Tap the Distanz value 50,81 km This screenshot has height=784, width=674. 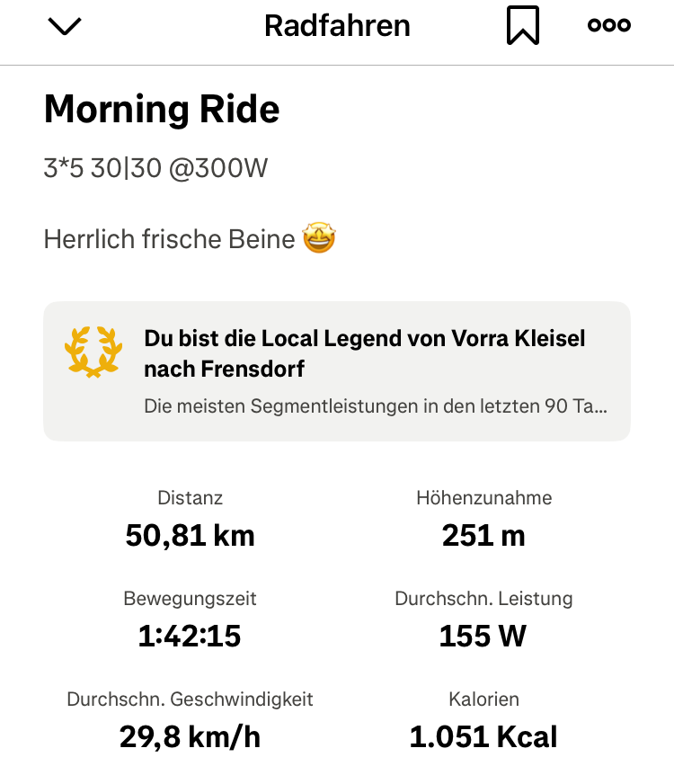[x=191, y=536]
